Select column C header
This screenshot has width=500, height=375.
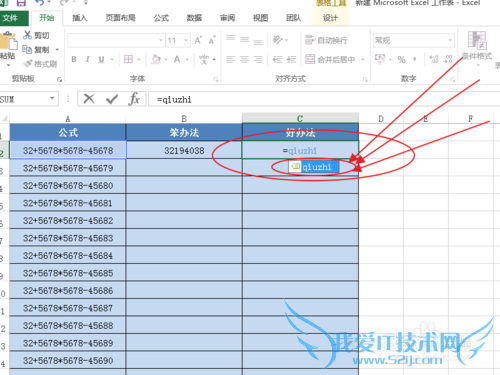300,118
